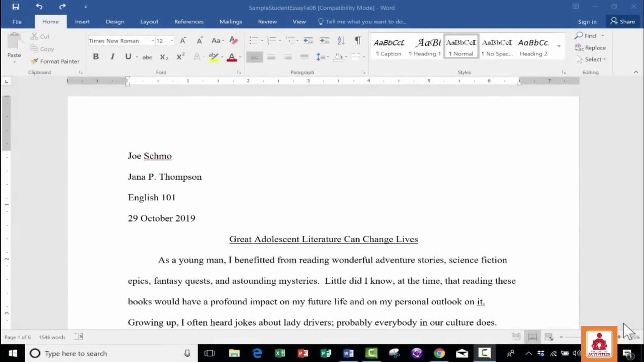Open the Times New Roman font dropdown
The image size is (644, 362).
(x=153, y=41)
